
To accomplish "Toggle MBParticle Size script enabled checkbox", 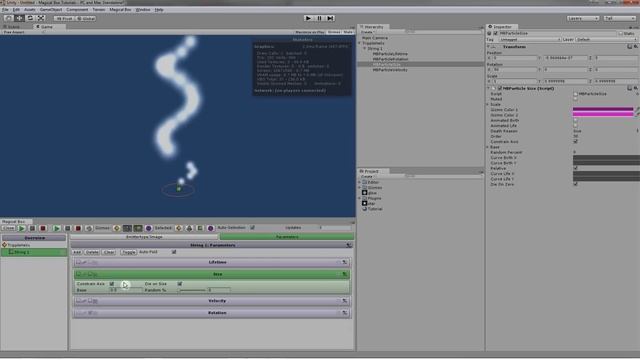I will tap(500, 88).
